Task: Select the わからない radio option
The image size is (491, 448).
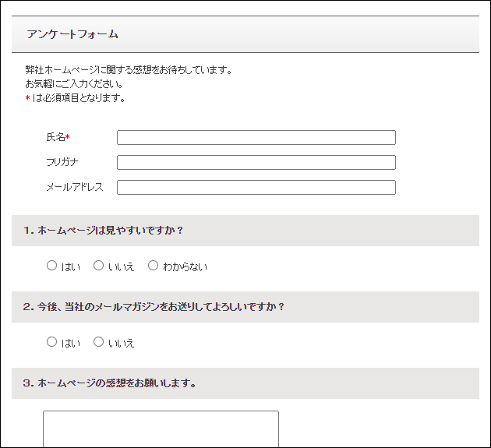Action: click(154, 266)
